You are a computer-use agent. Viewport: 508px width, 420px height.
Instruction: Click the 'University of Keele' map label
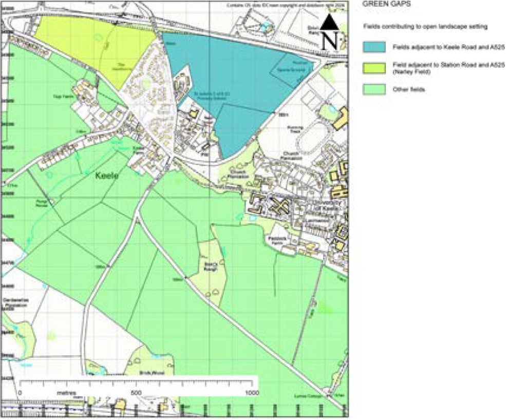[x=328, y=206]
